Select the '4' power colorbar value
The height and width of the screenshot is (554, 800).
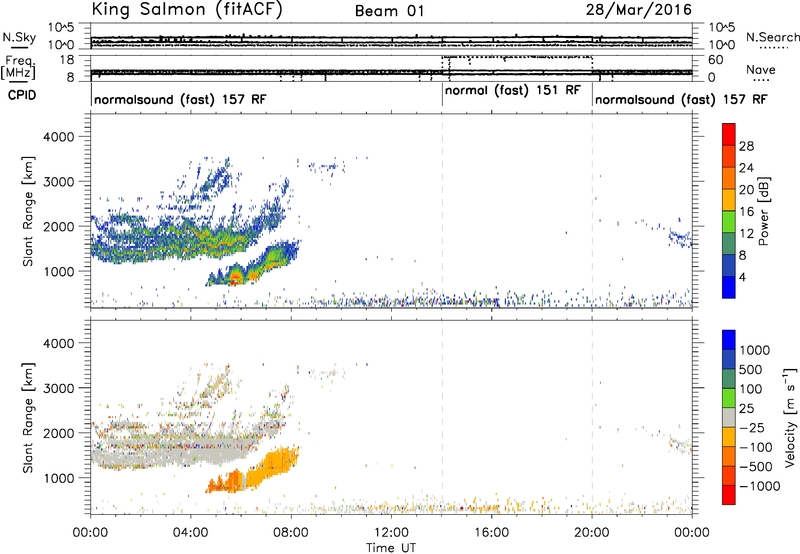(742, 277)
